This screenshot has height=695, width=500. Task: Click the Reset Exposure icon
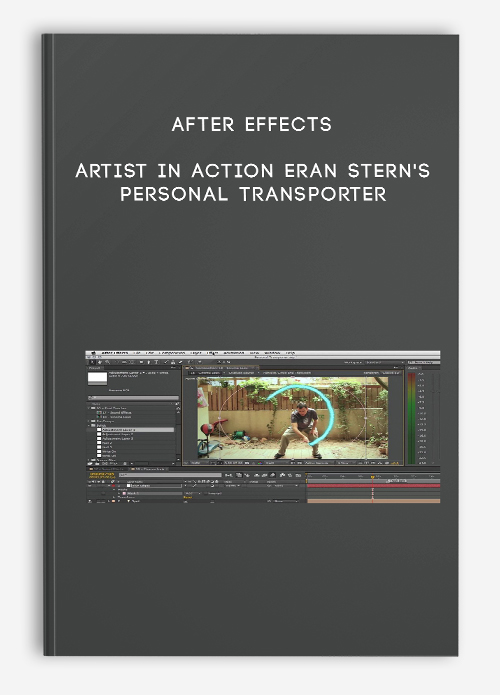(x=386, y=463)
